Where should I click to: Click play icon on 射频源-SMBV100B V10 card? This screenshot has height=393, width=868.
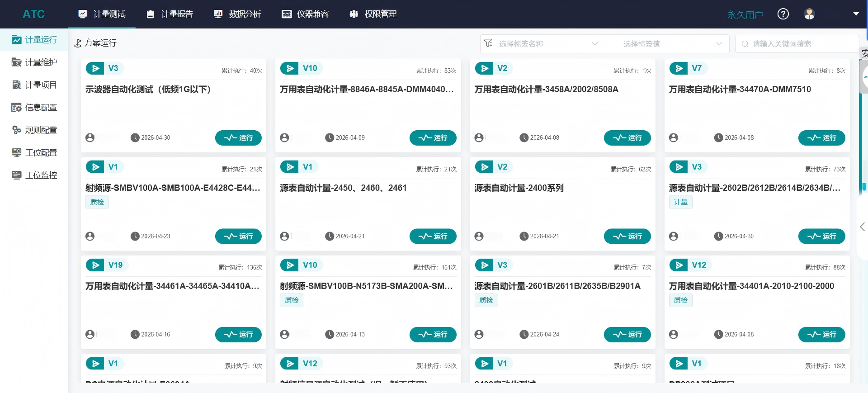(289, 265)
